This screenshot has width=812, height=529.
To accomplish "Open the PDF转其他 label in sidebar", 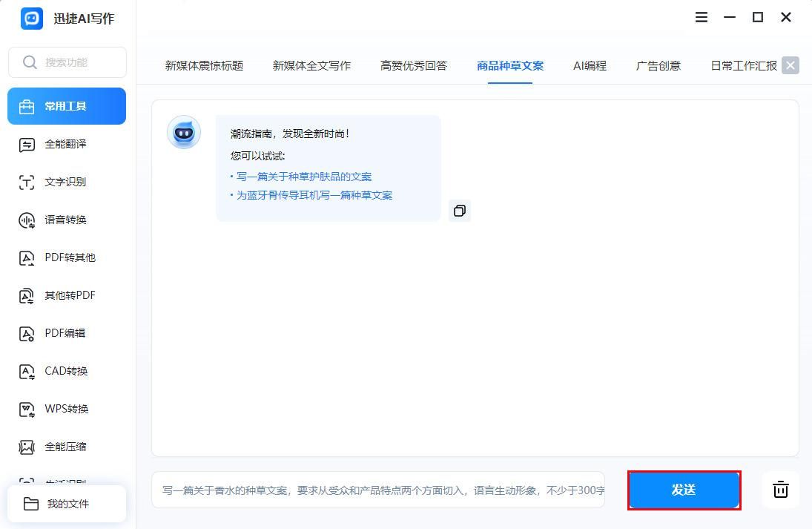I will click(x=70, y=257).
